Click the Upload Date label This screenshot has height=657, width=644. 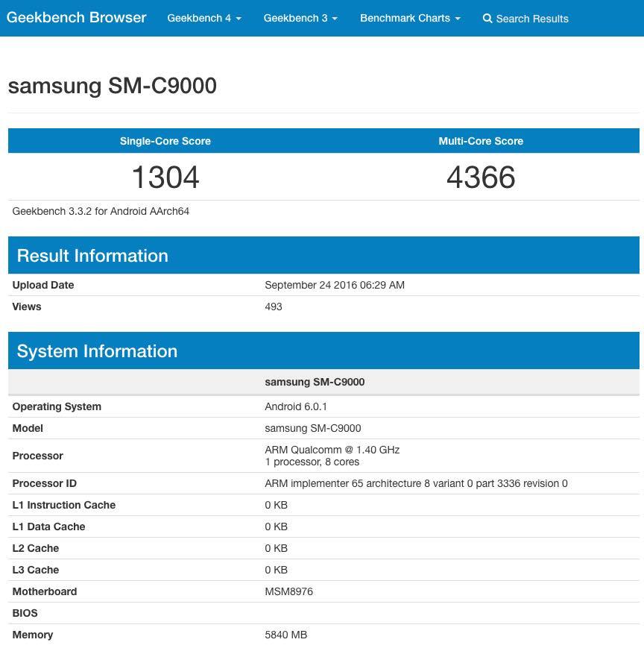pyautogui.click(x=43, y=285)
